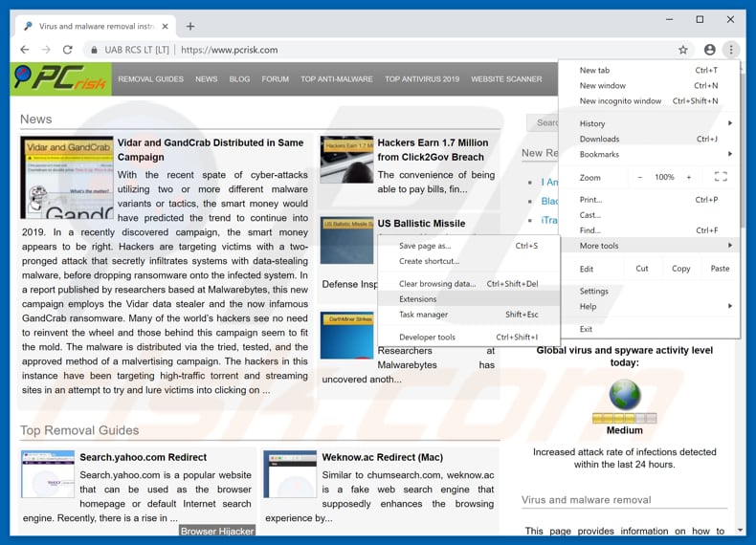Click the globe activity level image
This screenshot has height=545, width=756.
tap(625, 394)
